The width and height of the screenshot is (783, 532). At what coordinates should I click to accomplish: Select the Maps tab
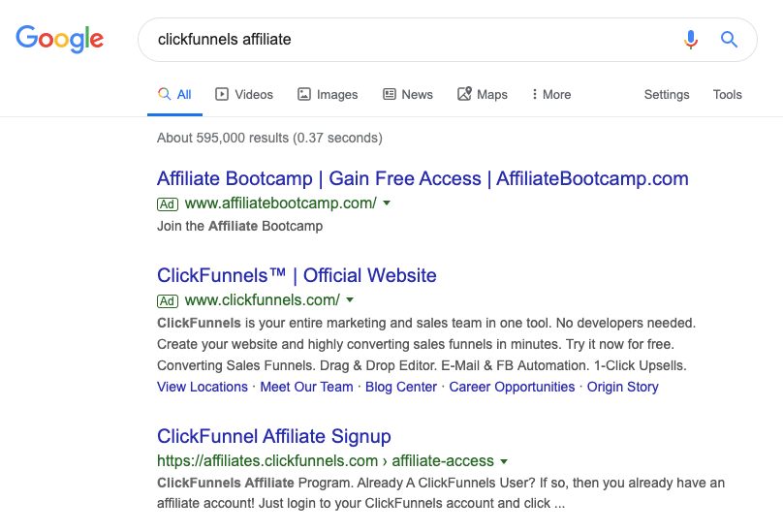pos(483,94)
